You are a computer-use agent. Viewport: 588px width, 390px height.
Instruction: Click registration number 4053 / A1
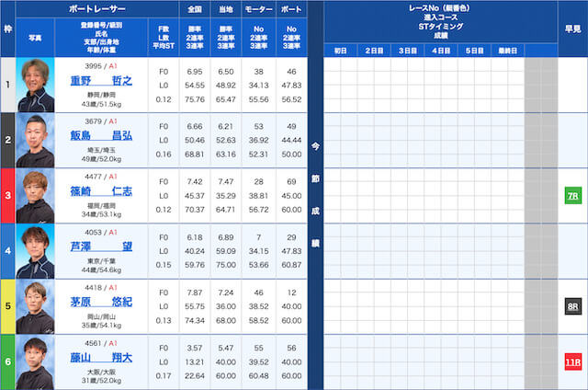pos(101,232)
